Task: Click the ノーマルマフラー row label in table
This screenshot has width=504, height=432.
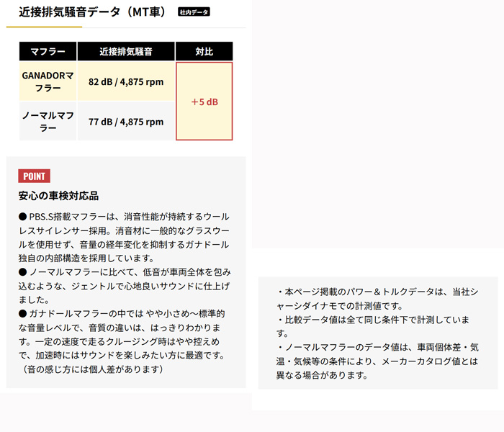Action: click(48, 121)
